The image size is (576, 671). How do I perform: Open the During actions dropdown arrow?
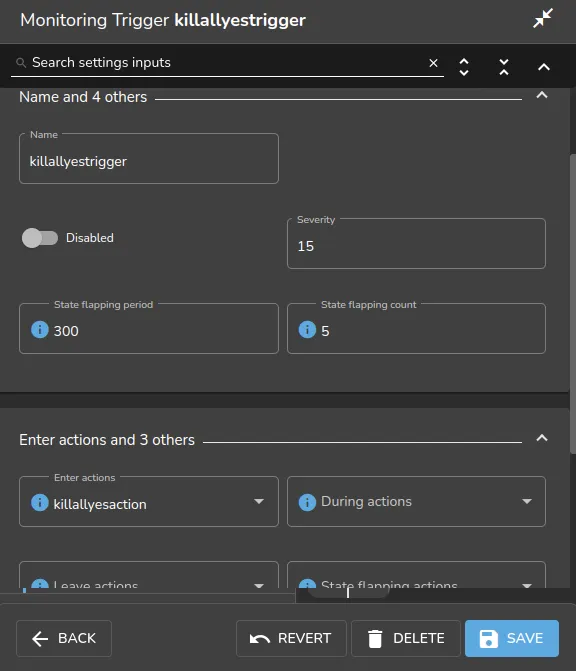click(x=527, y=502)
